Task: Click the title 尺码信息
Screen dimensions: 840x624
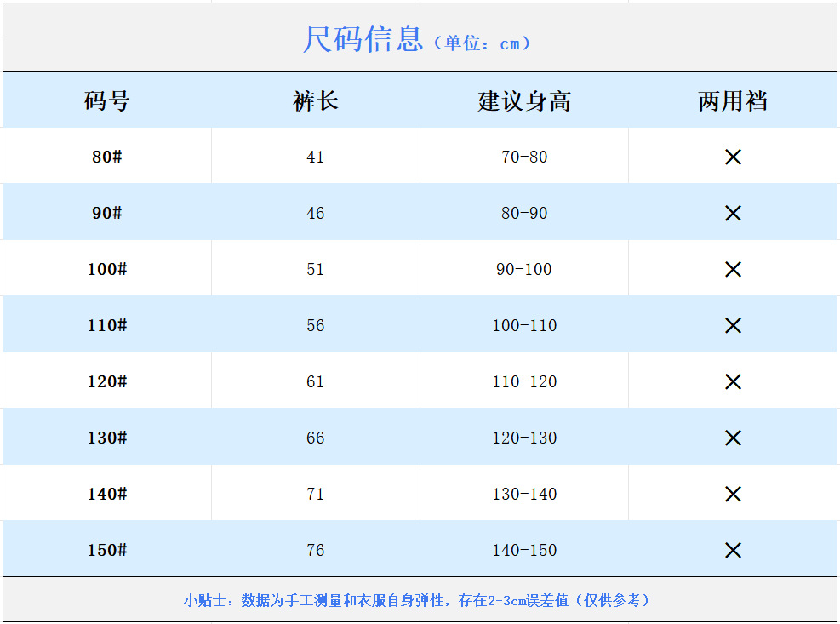Action: [x=363, y=39]
